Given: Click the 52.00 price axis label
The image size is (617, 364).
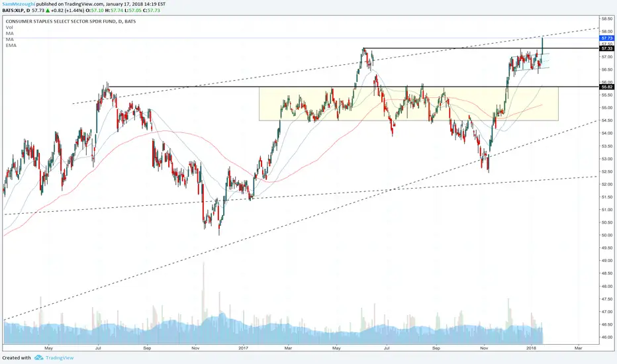Looking at the screenshot, I should (607, 185).
